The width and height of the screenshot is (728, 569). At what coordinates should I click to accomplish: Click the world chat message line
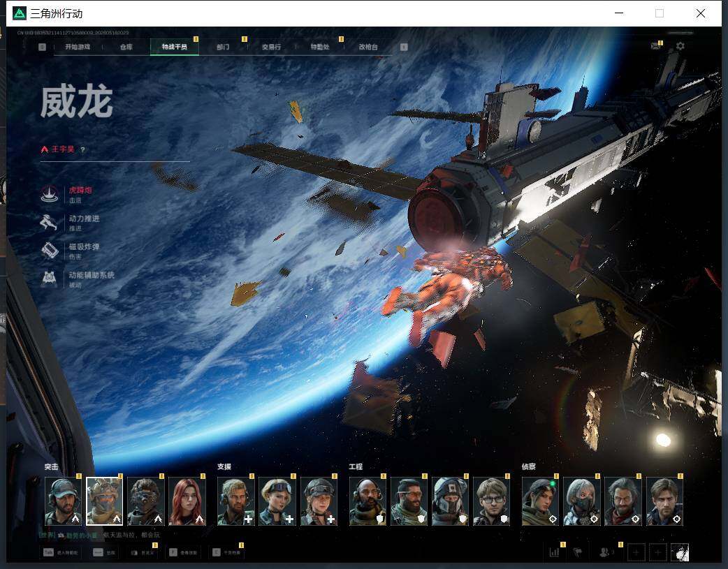click(x=99, y=535)
